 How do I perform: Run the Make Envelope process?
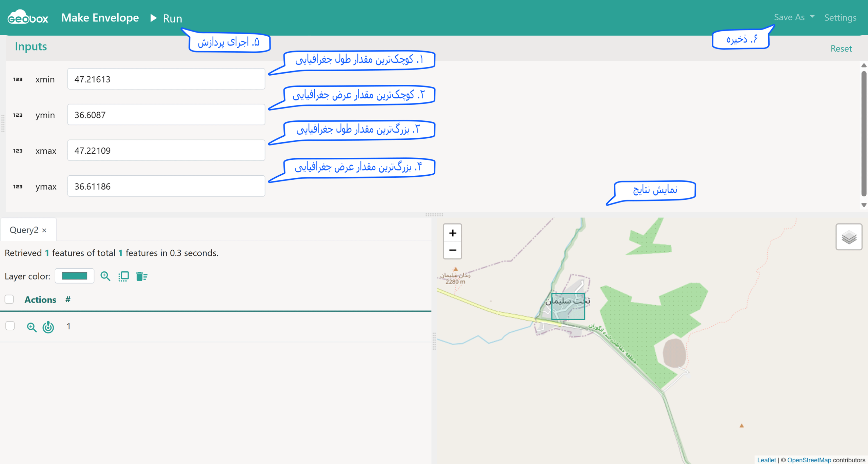[x=166, y=18]
